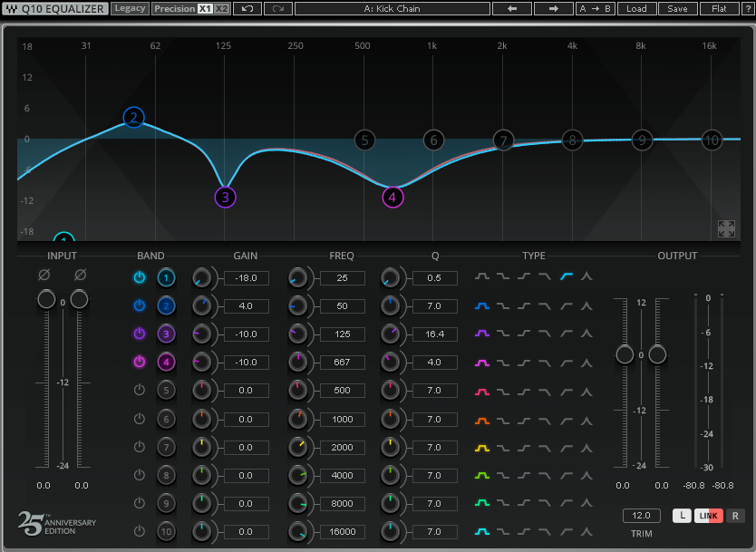Expand the EQ graph with the fullscreen icon
Image resolution: width=756 pixels, height=552 pixels.
tap(726, 229)
